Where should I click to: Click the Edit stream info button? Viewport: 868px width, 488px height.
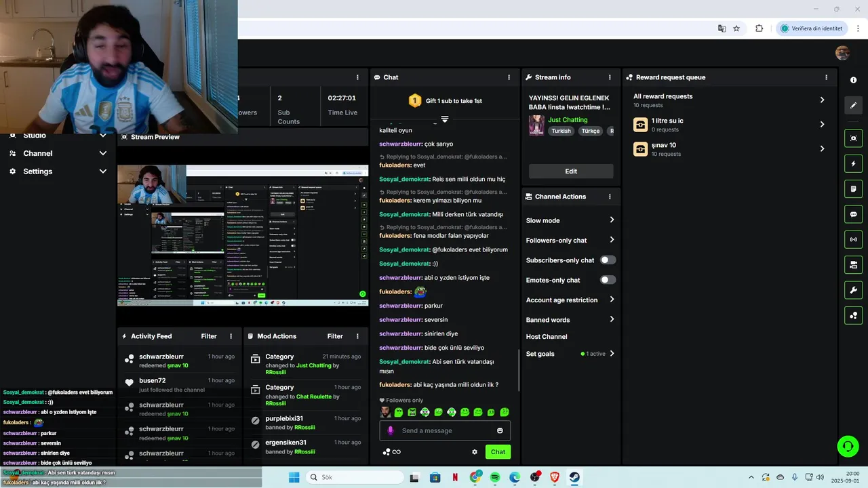(x=571, y=171)
